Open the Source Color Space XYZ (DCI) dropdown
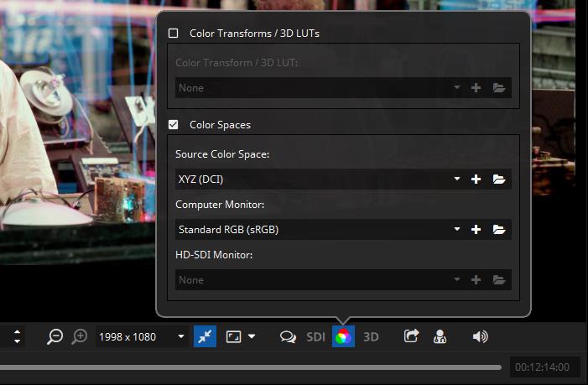The height and width of the screenshot is (385, 588). [x=317, y=179]
